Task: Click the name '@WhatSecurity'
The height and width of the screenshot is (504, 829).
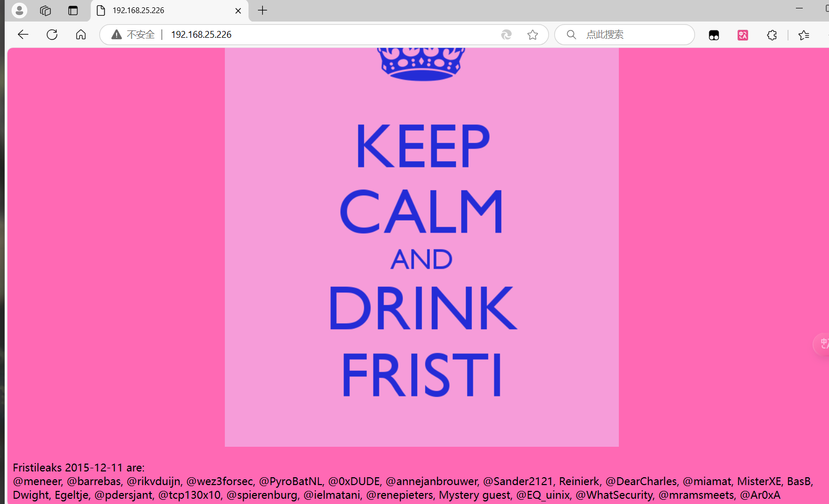Action: (614, 495)
